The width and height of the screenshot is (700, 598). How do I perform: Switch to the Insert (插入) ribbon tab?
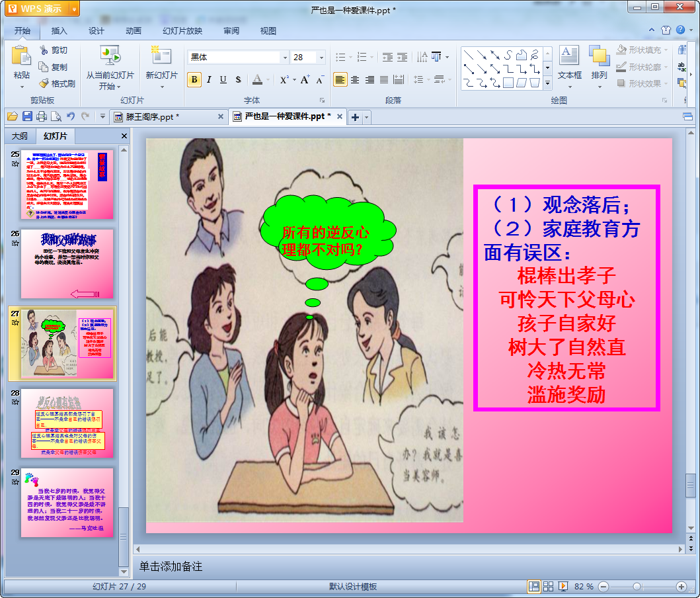[59, 31]
